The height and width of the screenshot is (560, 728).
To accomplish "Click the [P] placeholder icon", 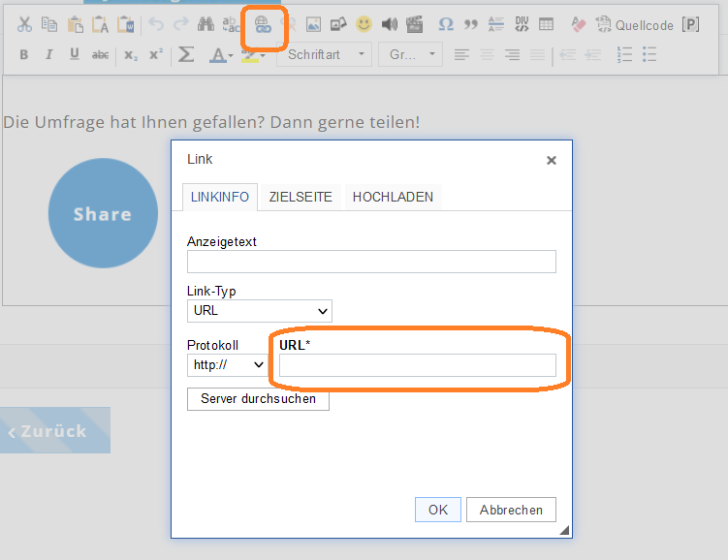I will click(690, 24).
